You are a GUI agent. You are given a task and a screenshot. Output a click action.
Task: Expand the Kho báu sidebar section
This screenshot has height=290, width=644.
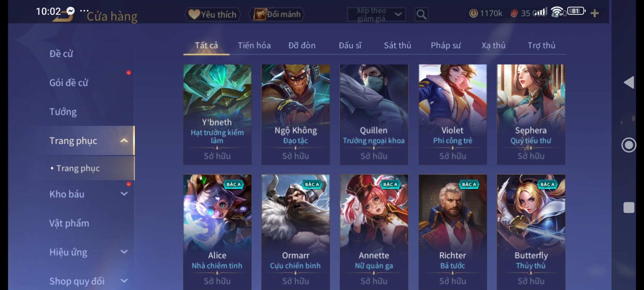pos(124,194)
